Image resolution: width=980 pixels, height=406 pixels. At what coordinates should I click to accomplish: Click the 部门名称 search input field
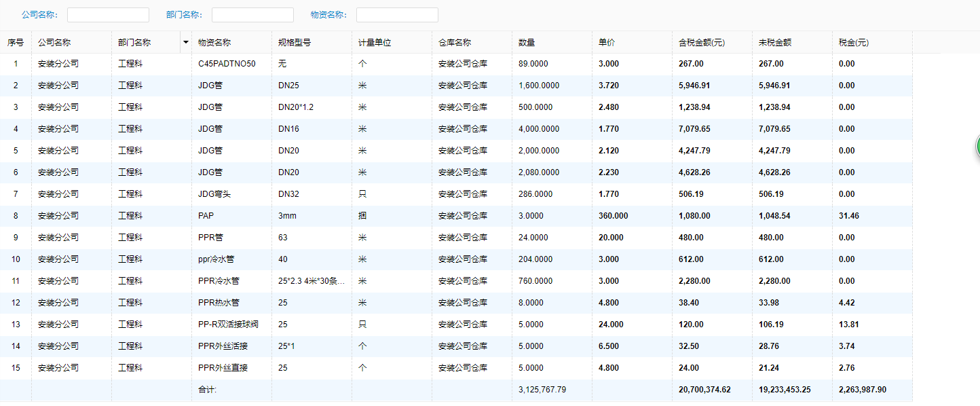252,15
